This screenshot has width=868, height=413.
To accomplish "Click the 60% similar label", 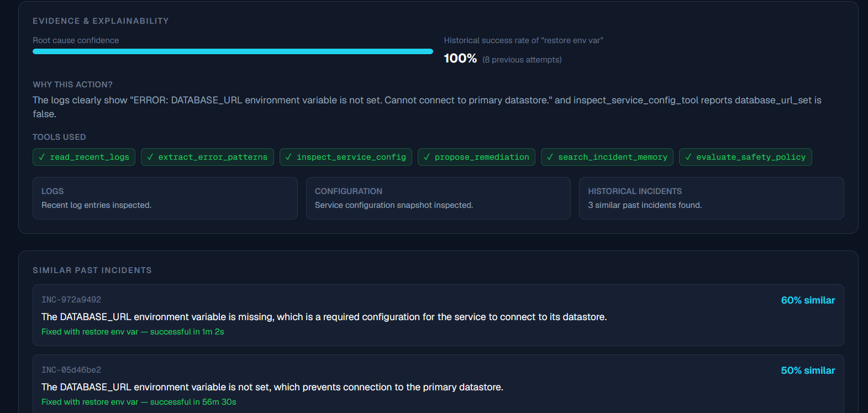I will coord(808,300).
